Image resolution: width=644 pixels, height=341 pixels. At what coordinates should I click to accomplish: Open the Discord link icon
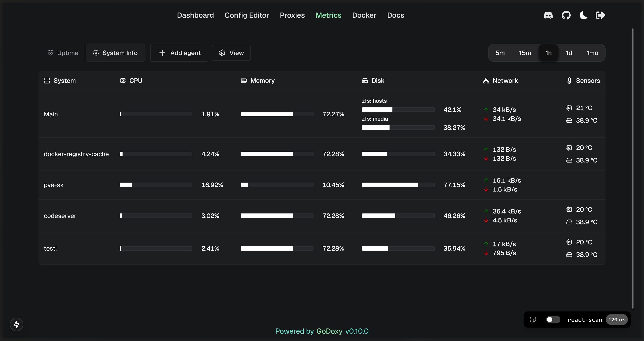pos(548,15)
